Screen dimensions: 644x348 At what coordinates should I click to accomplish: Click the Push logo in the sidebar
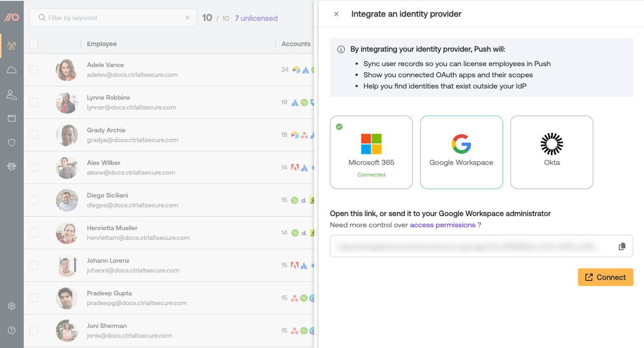point(12,17)
